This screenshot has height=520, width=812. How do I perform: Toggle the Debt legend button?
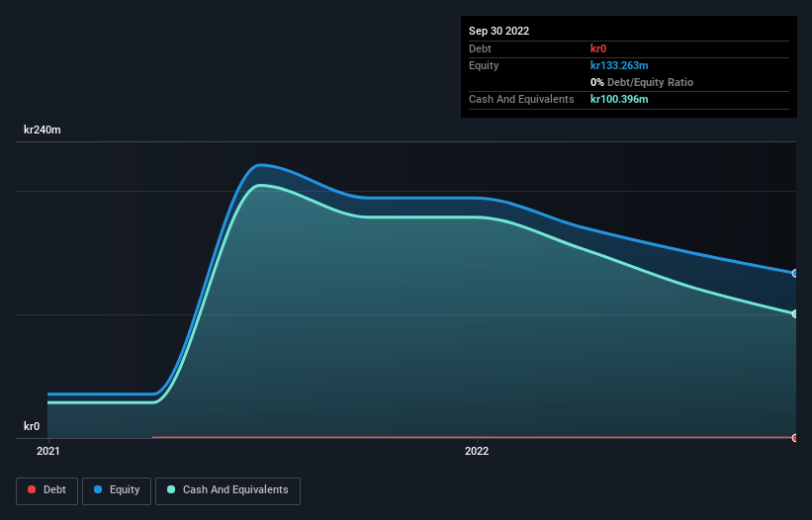(x=47, y=490)
